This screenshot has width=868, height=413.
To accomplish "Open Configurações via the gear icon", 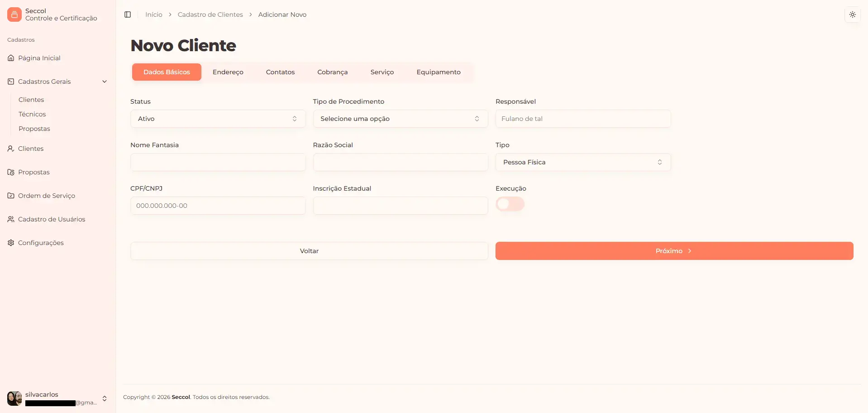I will (10, 243).
